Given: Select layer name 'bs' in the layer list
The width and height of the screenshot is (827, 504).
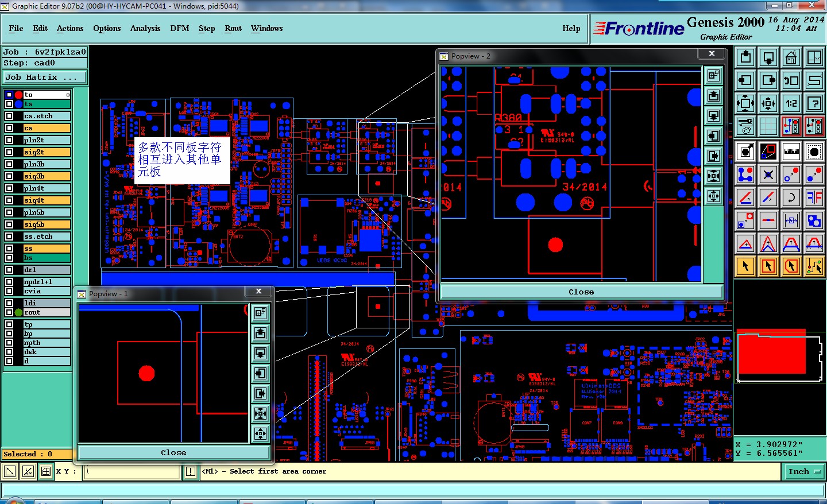Looking at the screenshot, I should coord(47,258).
